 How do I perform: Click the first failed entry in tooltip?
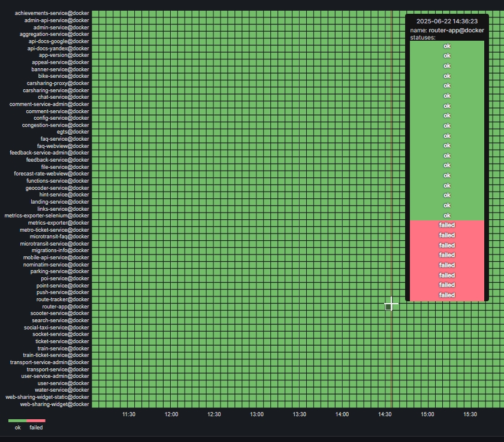(447, 225)
